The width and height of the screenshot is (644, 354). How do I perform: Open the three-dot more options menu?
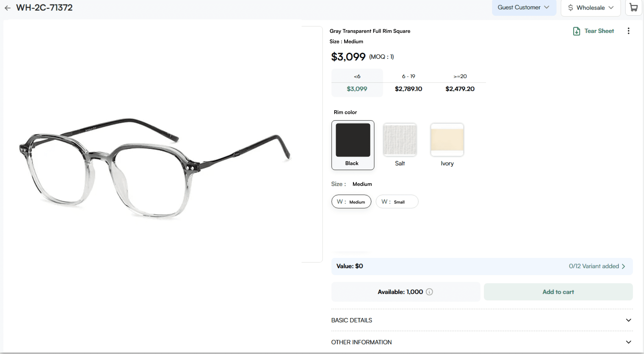click(x=629, y=31)
